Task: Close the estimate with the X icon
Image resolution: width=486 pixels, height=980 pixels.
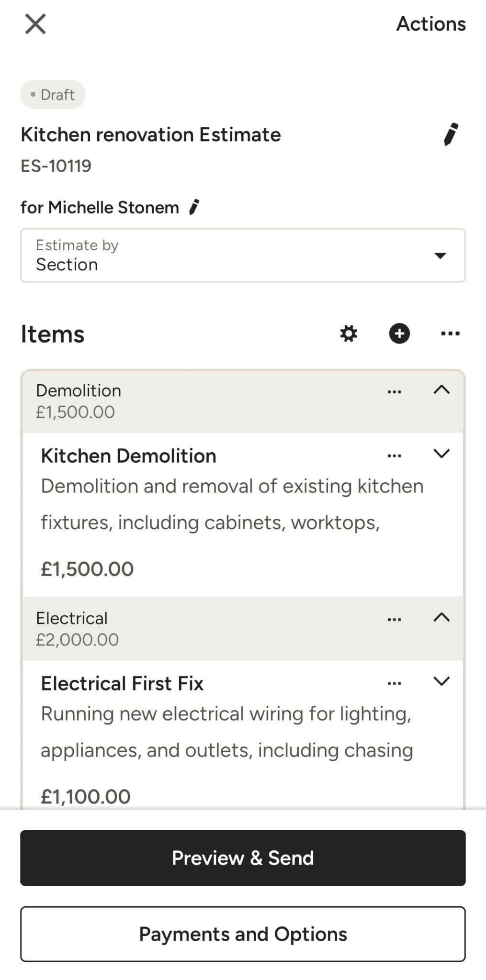Action: coord(35,24)
